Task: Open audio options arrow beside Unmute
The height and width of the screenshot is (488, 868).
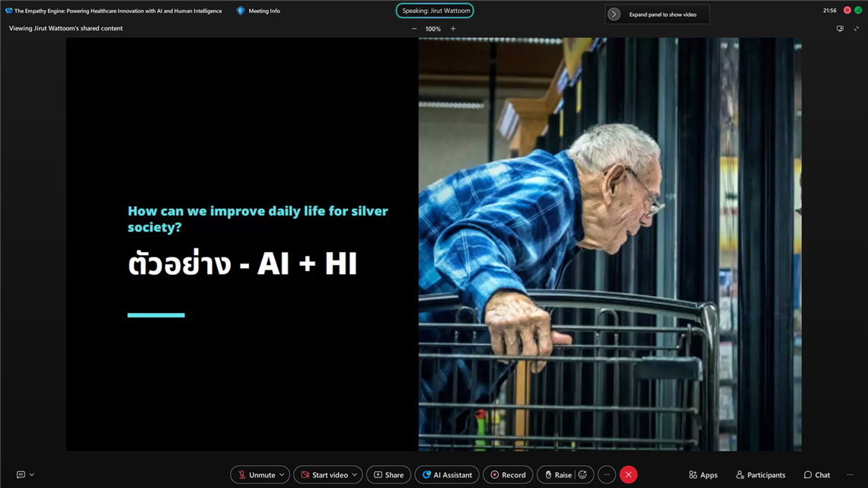Action: [282, 475]
